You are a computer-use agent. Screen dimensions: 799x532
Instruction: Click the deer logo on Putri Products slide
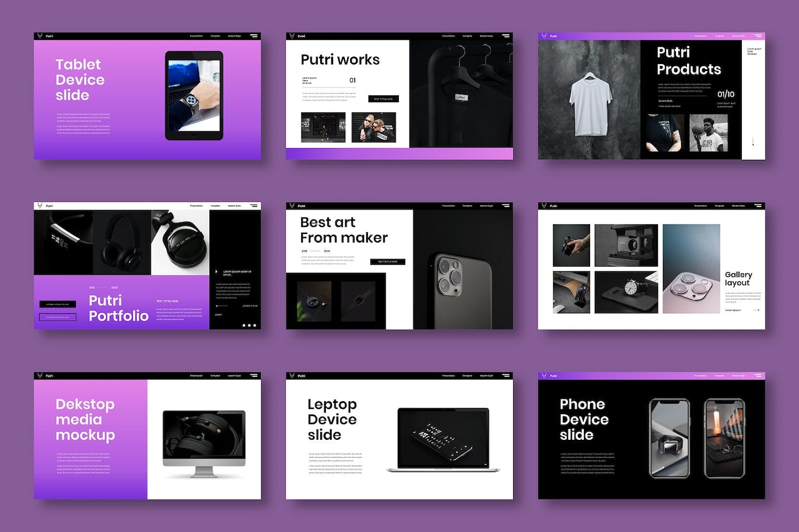click(x=544, y=36)
